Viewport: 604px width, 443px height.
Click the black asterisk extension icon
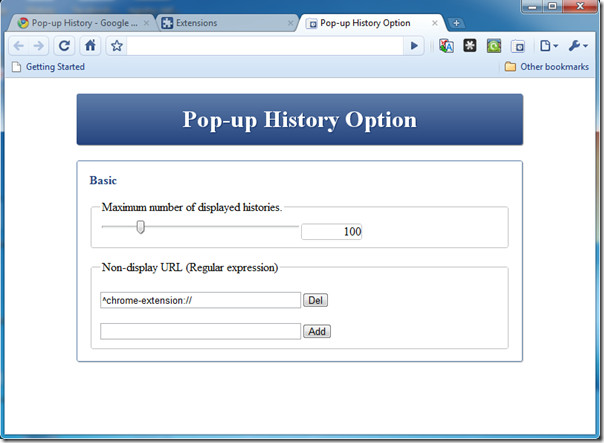470,46
